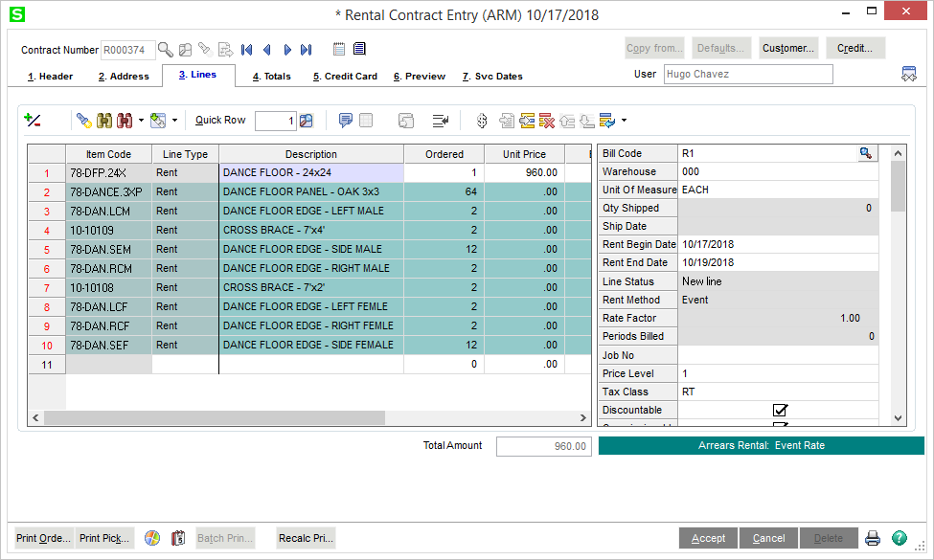Click the Bill Code lookup icon
Image resolution: width=934 pixels, height=560 pixels.
pyautogui.click(x=865, y=153)
